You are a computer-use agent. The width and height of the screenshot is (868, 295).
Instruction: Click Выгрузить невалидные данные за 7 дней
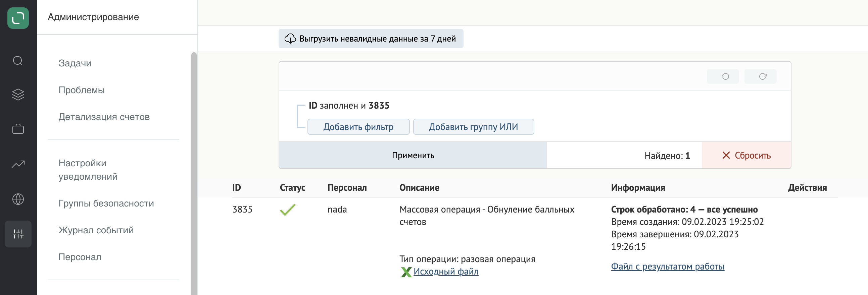point(371,39)
